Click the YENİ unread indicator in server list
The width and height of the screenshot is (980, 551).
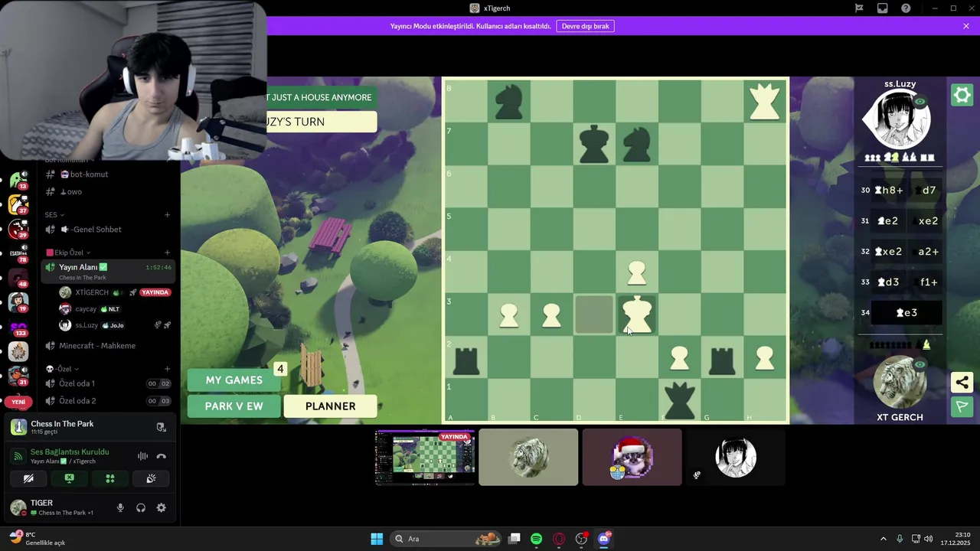click(18, 402)
